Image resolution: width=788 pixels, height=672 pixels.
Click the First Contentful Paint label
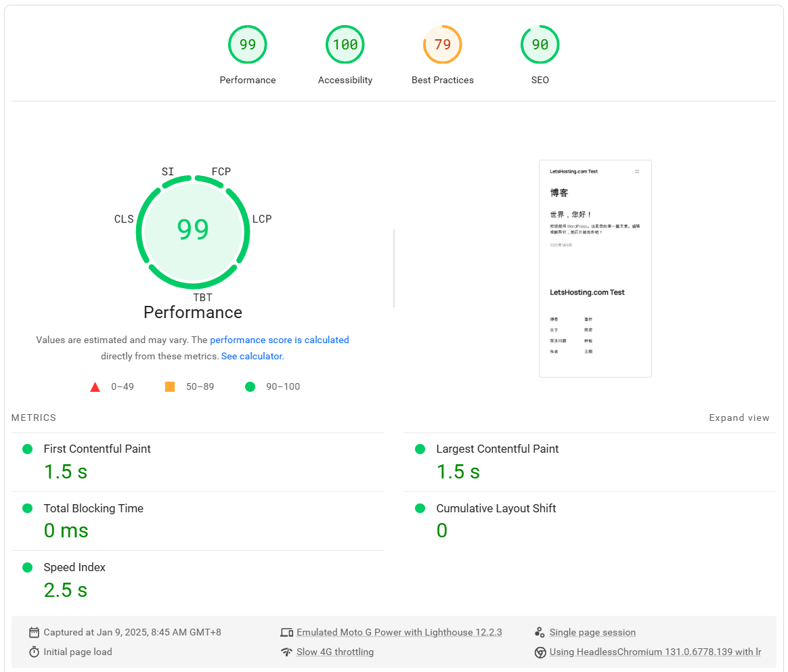pyautogui.click(x=97, y=449)
